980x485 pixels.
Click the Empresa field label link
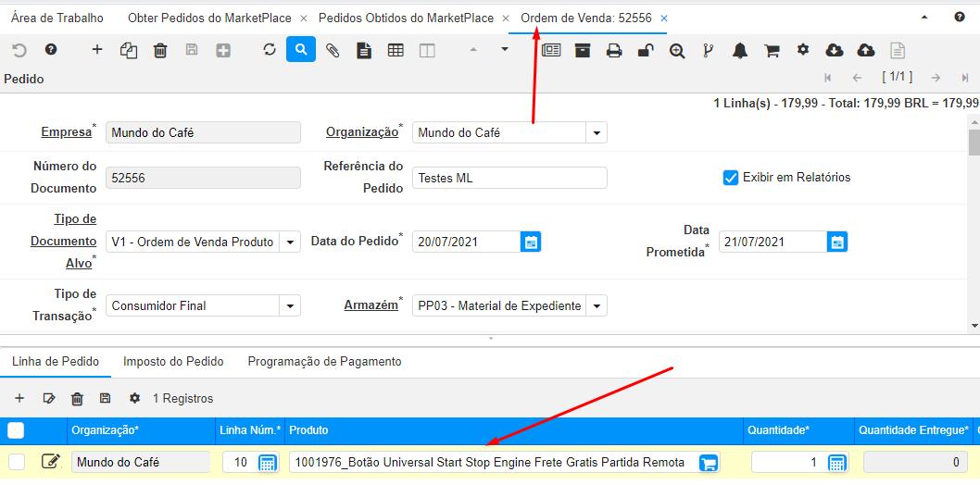click(x=66, y=132)
